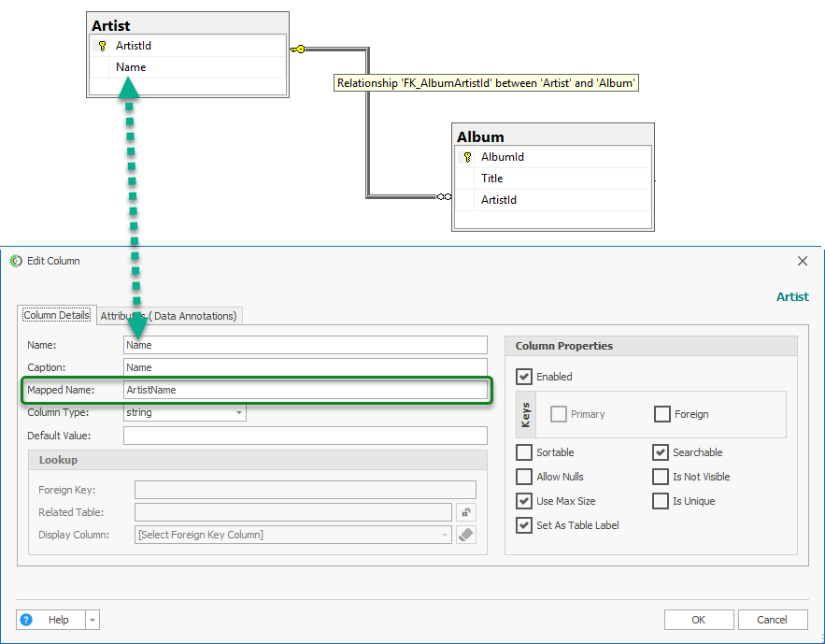Uncheck the Set As Table Label checkbox
Viewport: 825px width, 644px height.
(524, 525)
